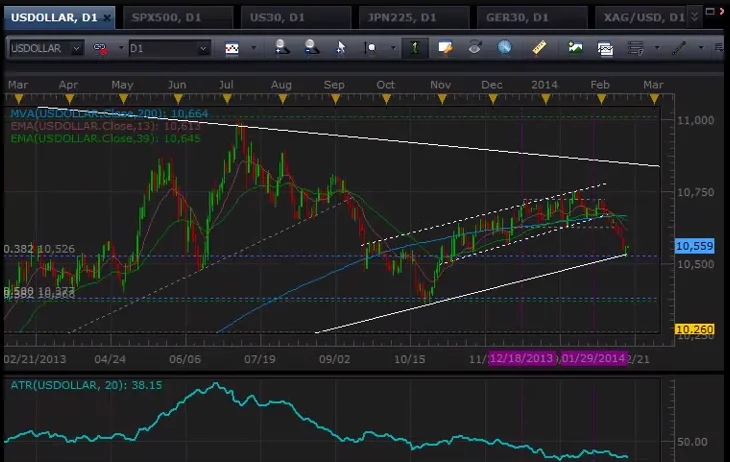Click the chain link chart icon
The image size is (730, 462).
(x=101, y=48)
